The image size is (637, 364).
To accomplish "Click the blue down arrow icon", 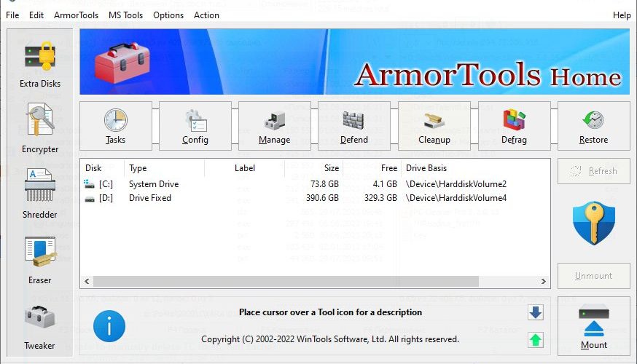I will [536, 312].
